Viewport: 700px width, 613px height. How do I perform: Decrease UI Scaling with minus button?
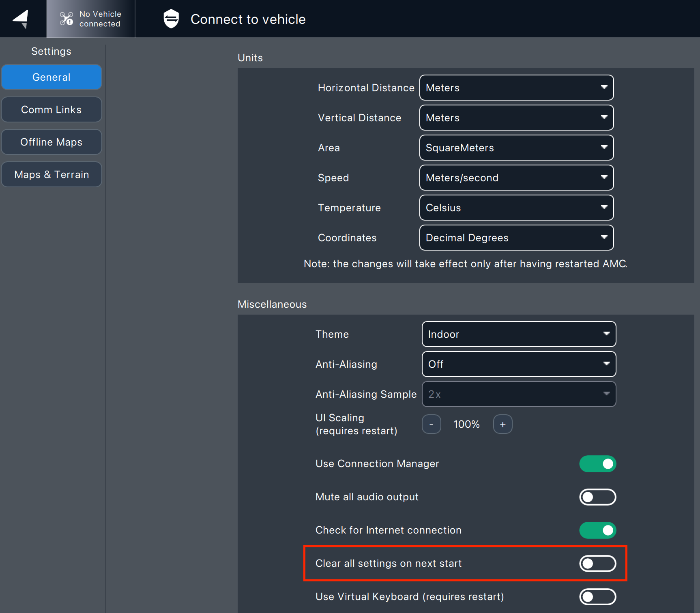point(431,424)
